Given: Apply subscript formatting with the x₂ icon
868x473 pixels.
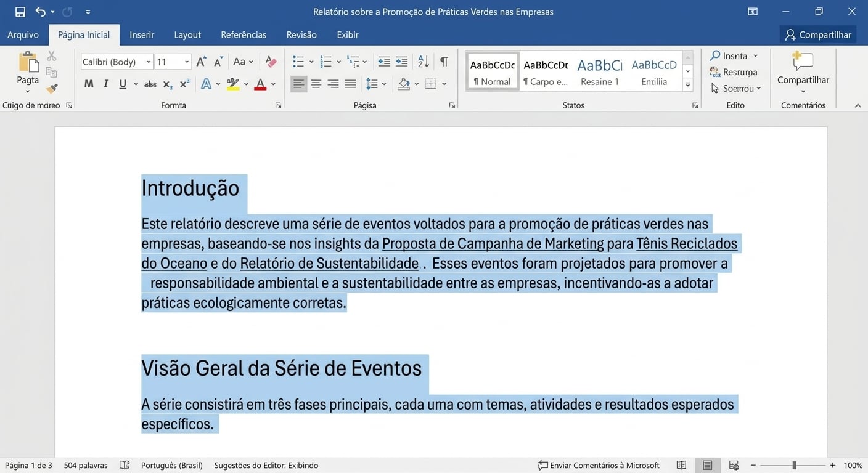Looking at the screenshot, I should click(x=168, y=84).
